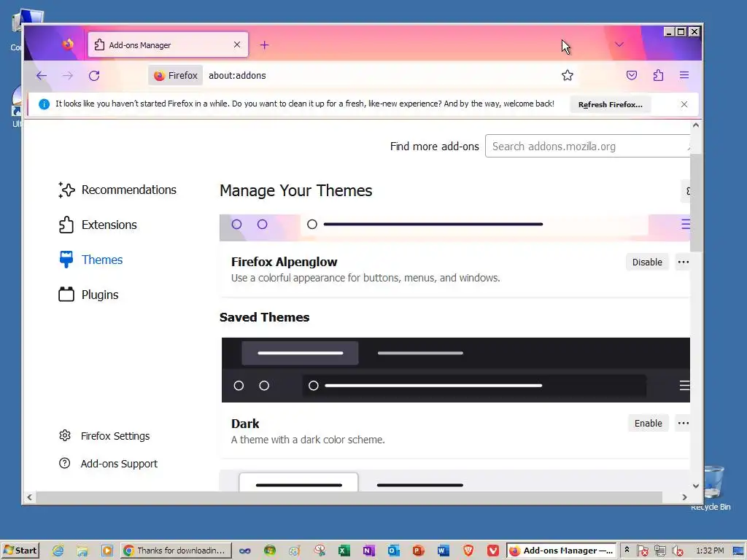Viewport: 747px width, 560px height.
Task: Launch PowerPoint from the taskbar
Action: click(418, 551)
